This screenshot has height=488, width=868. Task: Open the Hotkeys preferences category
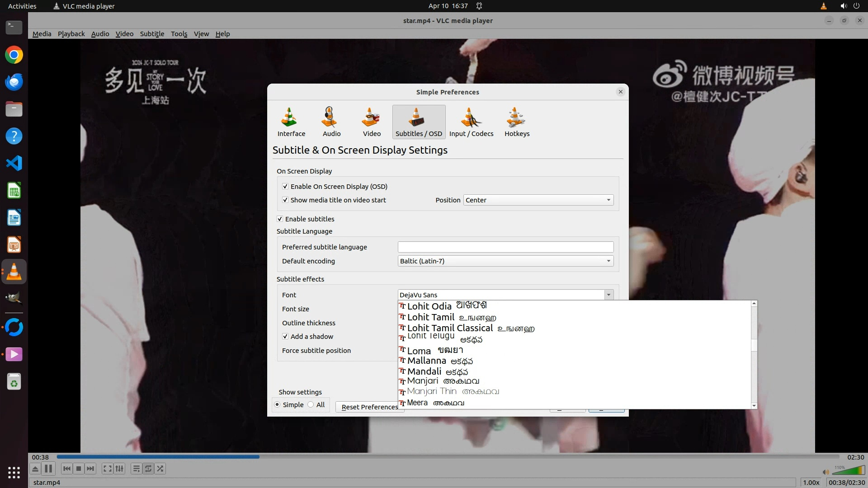(517, 122)
